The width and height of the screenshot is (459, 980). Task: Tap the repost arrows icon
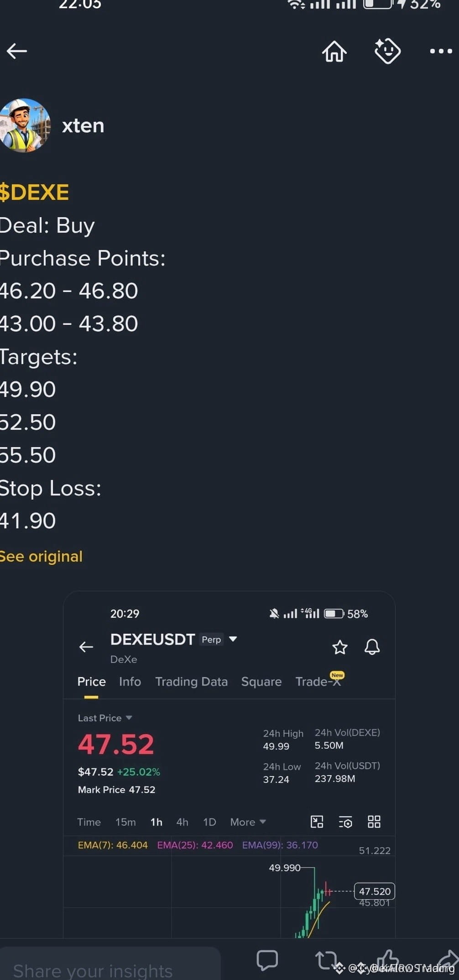point(327,960)
